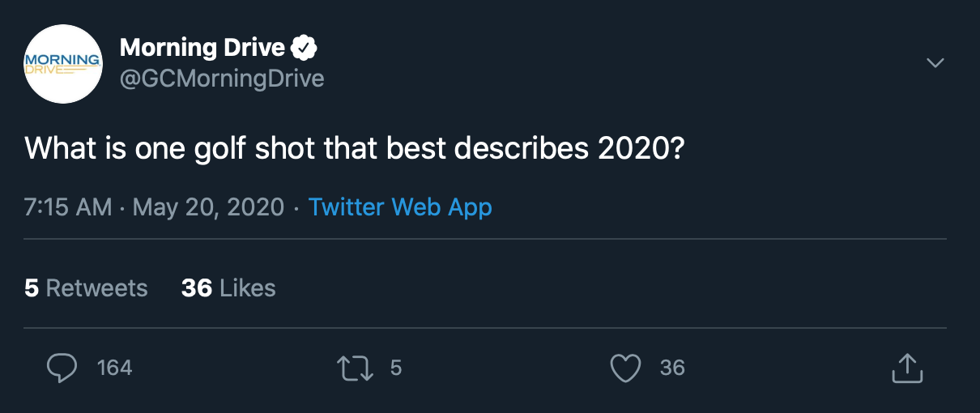This screenshot has height=413, width=980.
Task: Click the count 5 beside the retweet icon
Action: (x=396, y=368)
